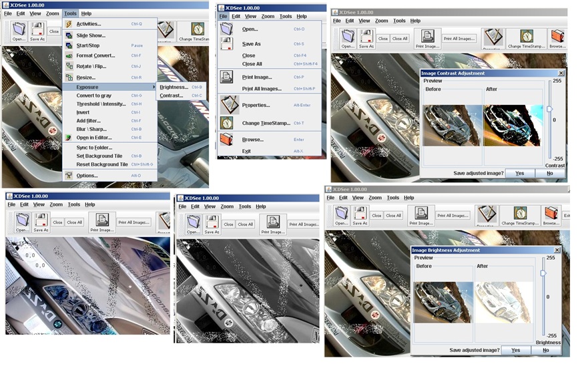Screen dimensions: 588x366
Task: Click Save As icon in grayscale-image window
Action: [212, 224]
